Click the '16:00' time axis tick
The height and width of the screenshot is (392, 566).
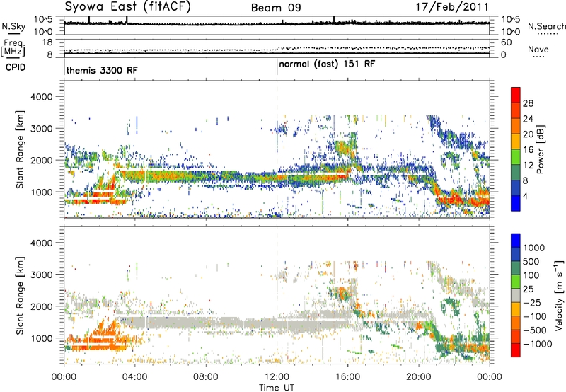(347, 377)
